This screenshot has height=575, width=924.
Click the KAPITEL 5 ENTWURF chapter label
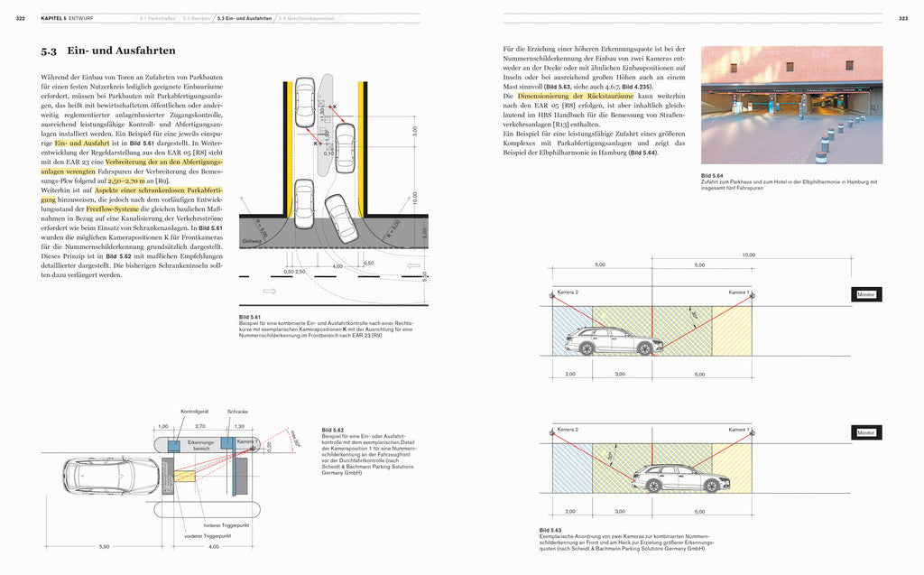coord(66,18)
